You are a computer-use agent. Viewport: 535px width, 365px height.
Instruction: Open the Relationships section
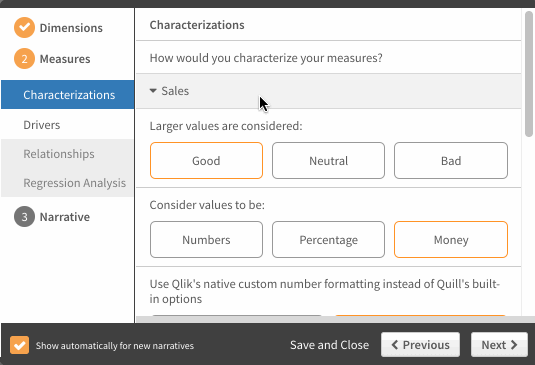pyautogui.click(x=68, y=154)
